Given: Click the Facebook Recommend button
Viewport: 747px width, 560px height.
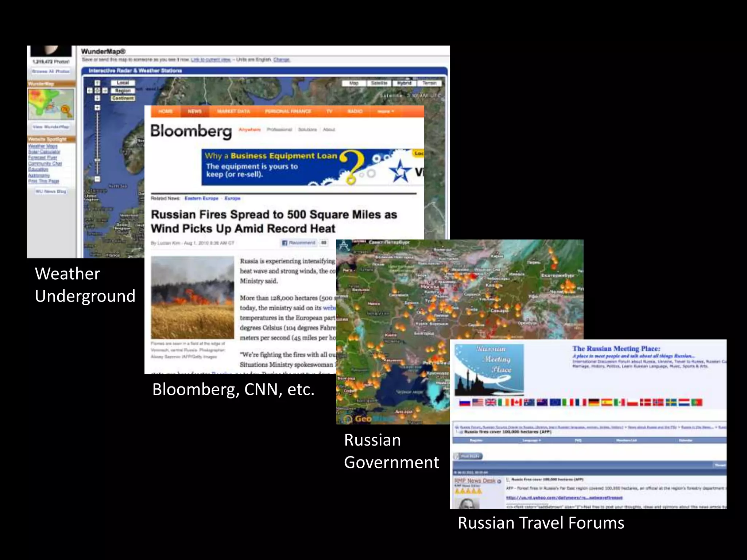Looking at the screenshot, I should [299, 243].
